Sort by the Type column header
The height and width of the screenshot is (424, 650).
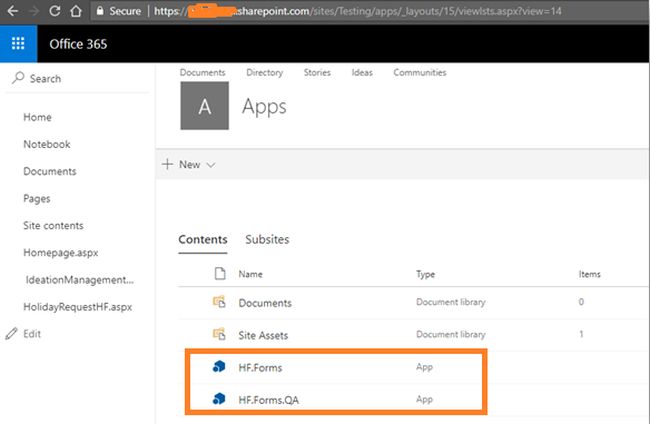point(425,274)
